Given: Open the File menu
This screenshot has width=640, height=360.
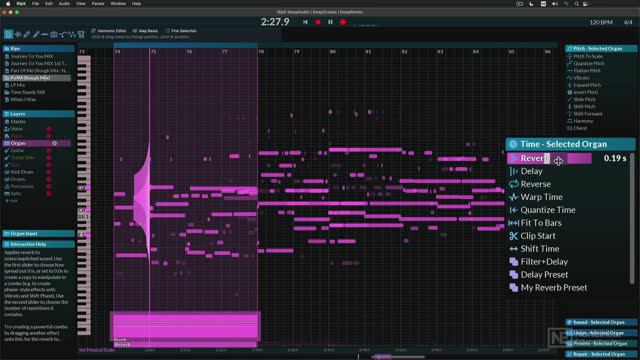Looking at the screenshot, I should [36, 4].
